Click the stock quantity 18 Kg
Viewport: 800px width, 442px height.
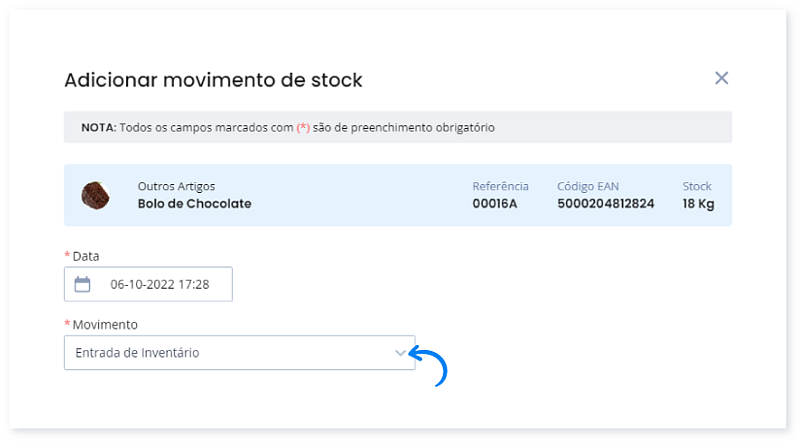(697, 204)
